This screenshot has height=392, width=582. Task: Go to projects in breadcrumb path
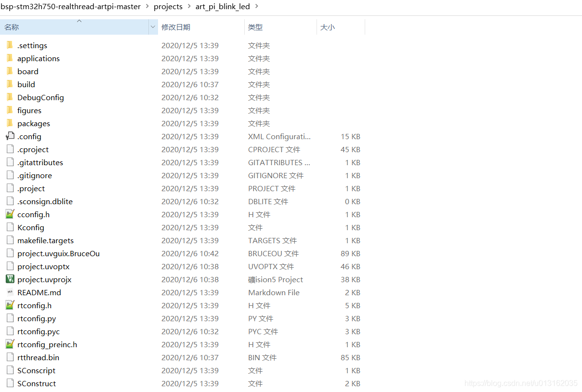tap(168, 7)
